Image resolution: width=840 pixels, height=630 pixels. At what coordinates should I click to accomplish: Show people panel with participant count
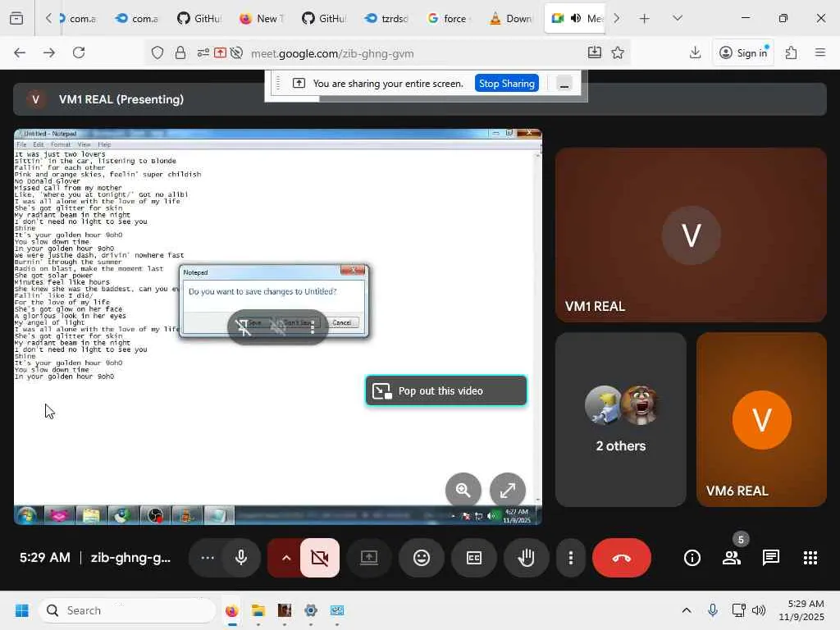point(732,558)
